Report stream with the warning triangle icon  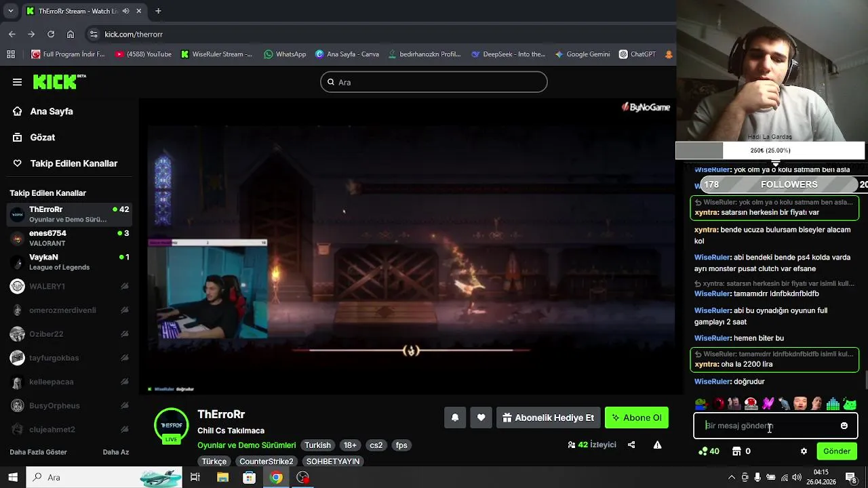[x=657, y=445]
